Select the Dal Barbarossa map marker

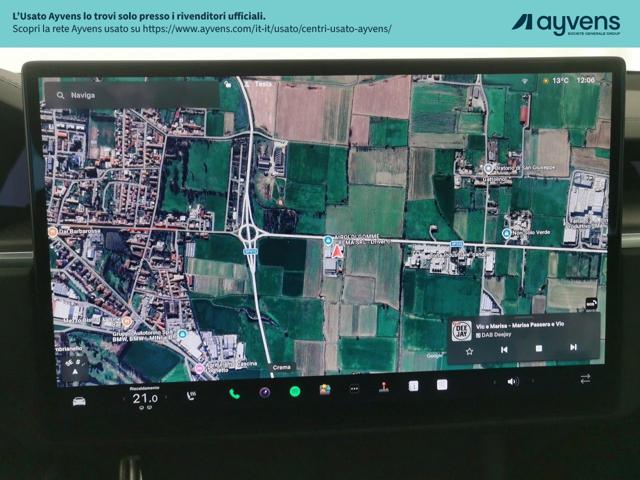click(x=53, y=231)
